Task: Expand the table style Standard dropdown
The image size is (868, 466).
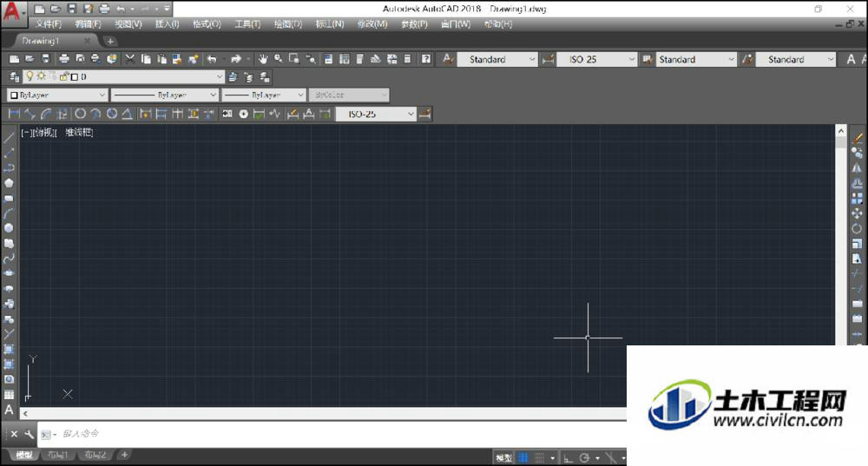Action: (731, 59)
